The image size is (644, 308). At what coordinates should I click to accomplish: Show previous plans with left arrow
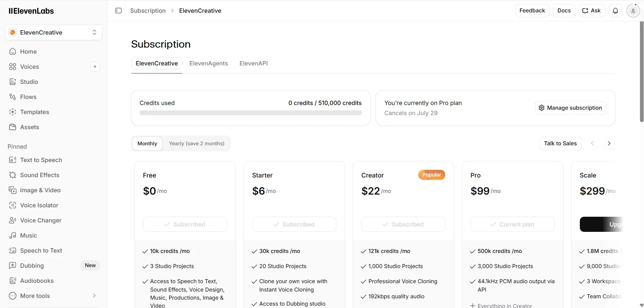[x=593, y=144]
